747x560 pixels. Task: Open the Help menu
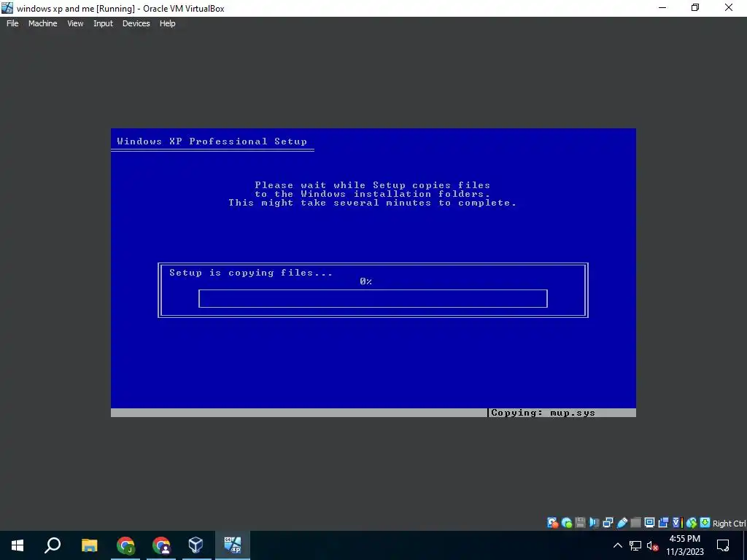[x=167, y=23]
